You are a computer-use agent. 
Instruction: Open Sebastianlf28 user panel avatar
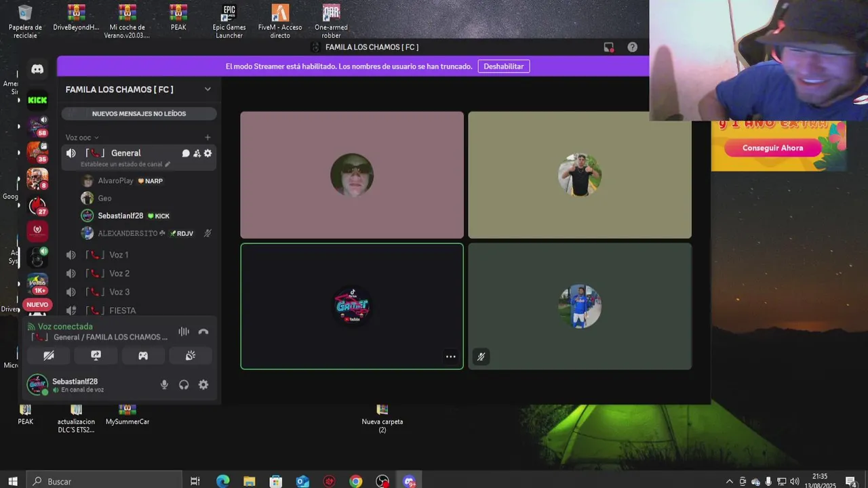click(37, 384)
